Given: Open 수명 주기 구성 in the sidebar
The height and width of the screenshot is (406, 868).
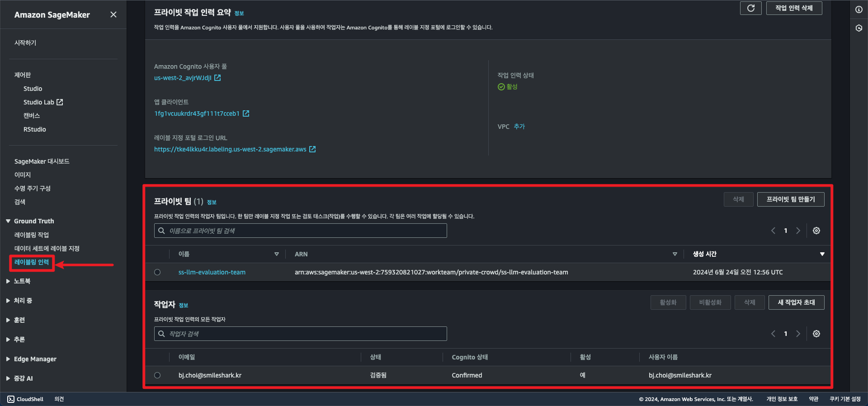Looking at the screenshot, I should pos(33,189).
